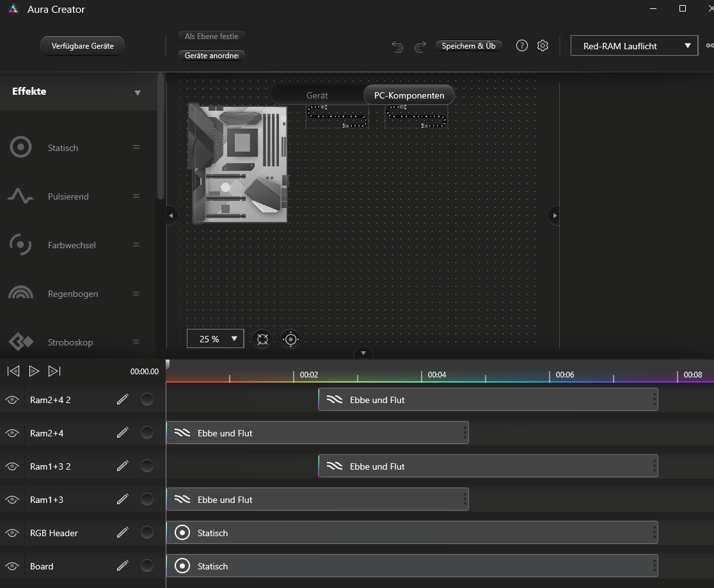
Task: Open the Red-RAM Lauflicht profile dropdown
Action: point(633,46)
